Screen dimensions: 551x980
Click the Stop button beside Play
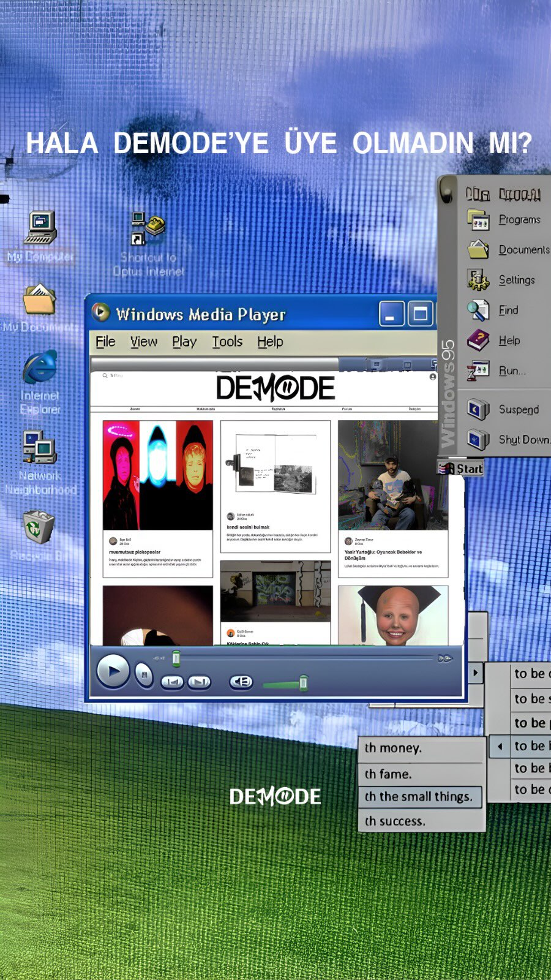(x=144, y=675)
